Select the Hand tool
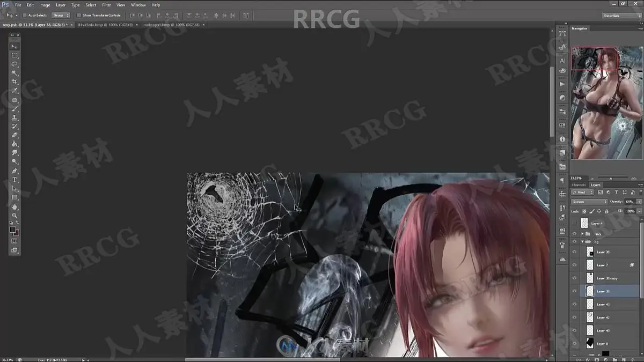This screenshot has height=362, width=644. click(x=14, y=206)
